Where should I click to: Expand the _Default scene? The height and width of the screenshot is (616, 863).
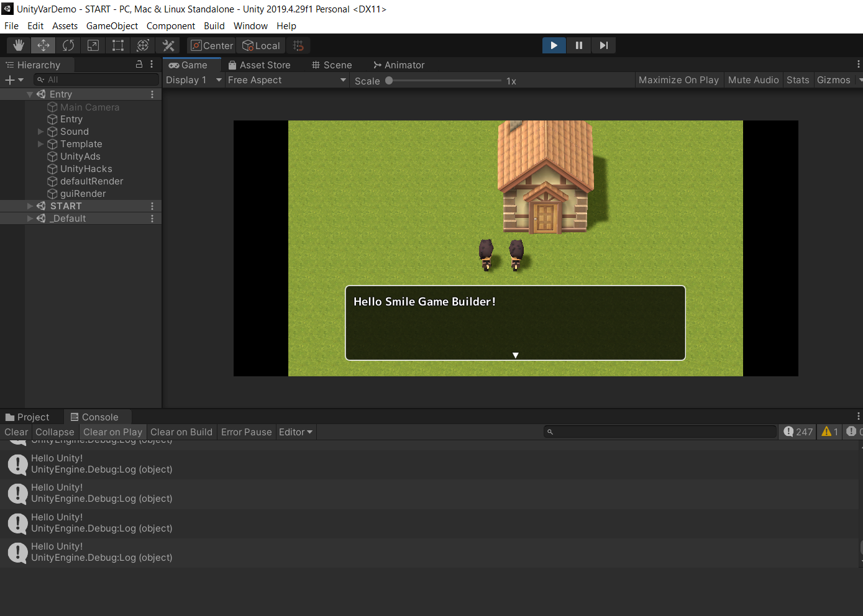click(x=30, y=219)
